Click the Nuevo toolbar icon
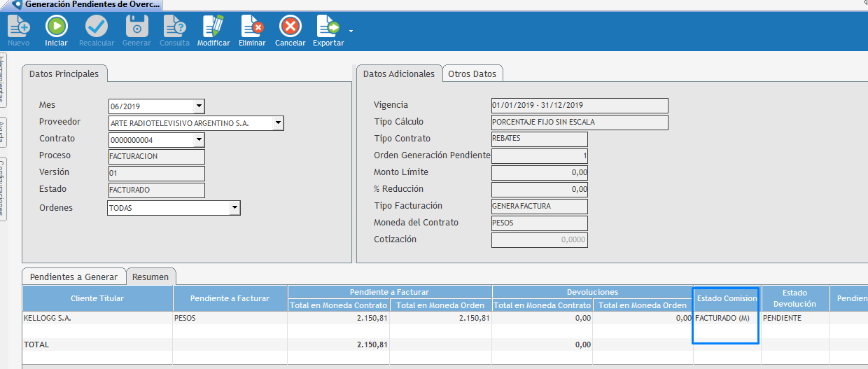Image resolution: width=868 pixels, height=369 pixels. [x=19, y=27]
